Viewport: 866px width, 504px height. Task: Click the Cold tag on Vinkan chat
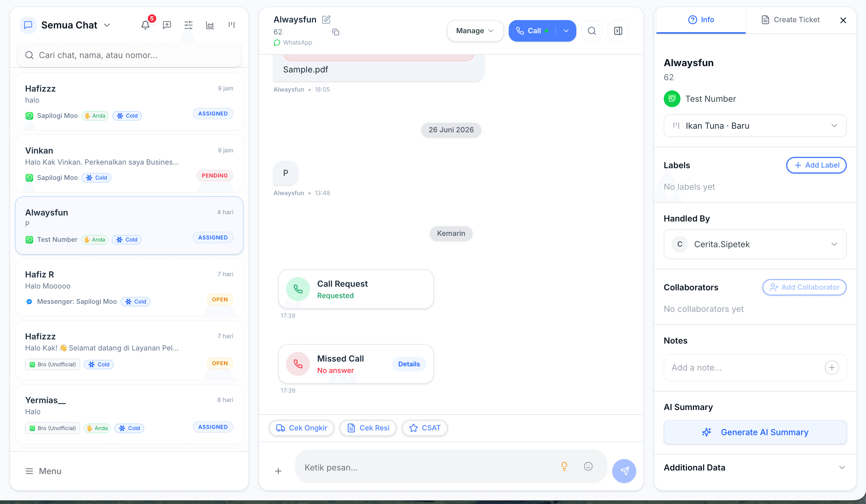[97, 178]
